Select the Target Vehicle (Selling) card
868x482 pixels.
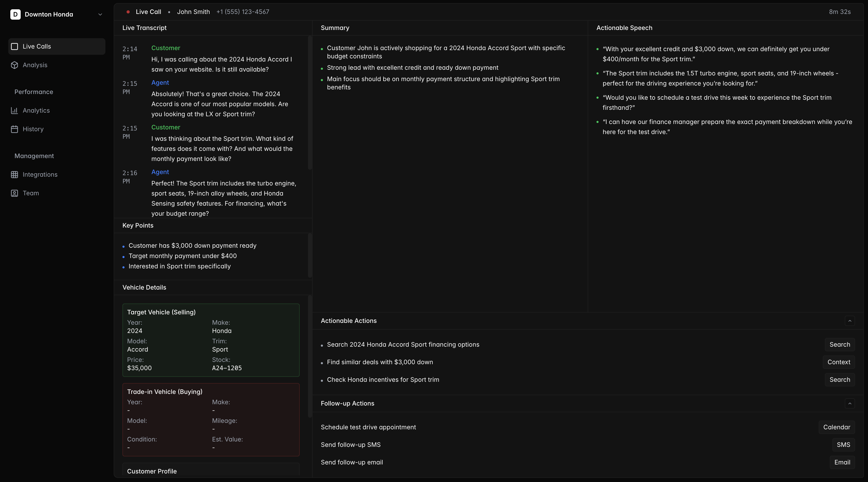click(211, 340)
